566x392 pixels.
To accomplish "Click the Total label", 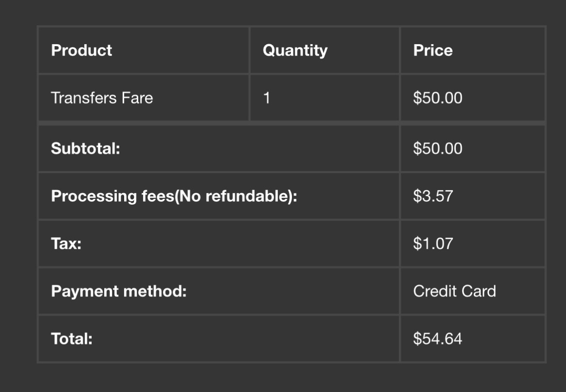I will 72,339.
